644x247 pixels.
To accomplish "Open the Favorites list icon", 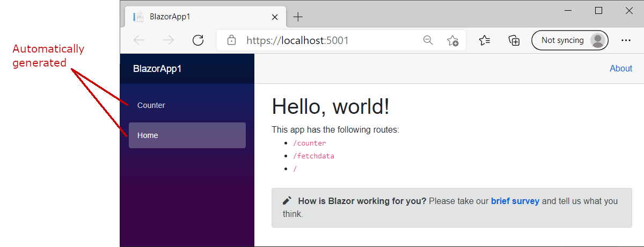I will [x=485, y=40].
